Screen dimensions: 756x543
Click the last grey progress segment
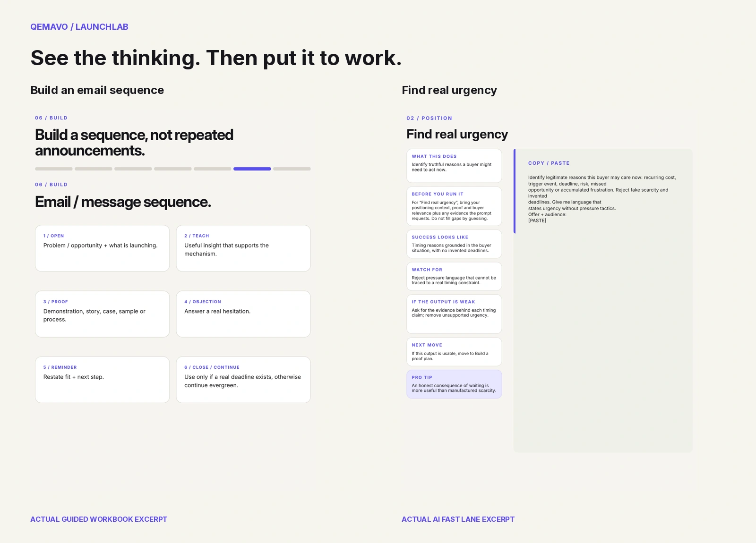point(292,169)
